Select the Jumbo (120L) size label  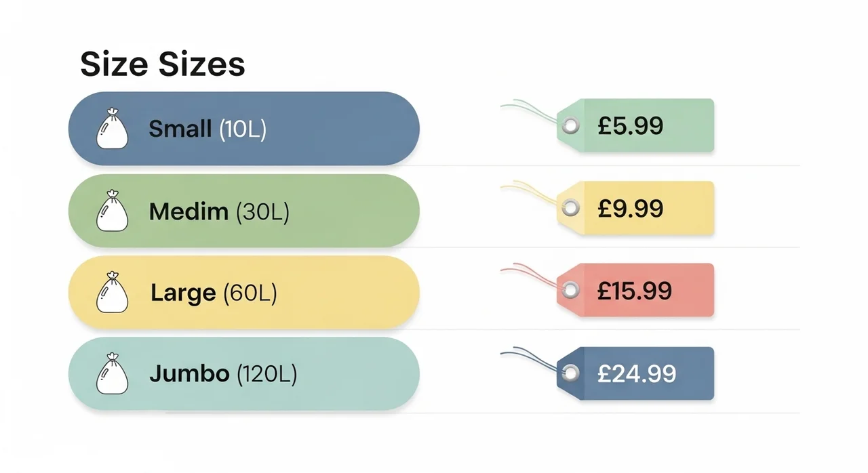(x=223, y=373)
